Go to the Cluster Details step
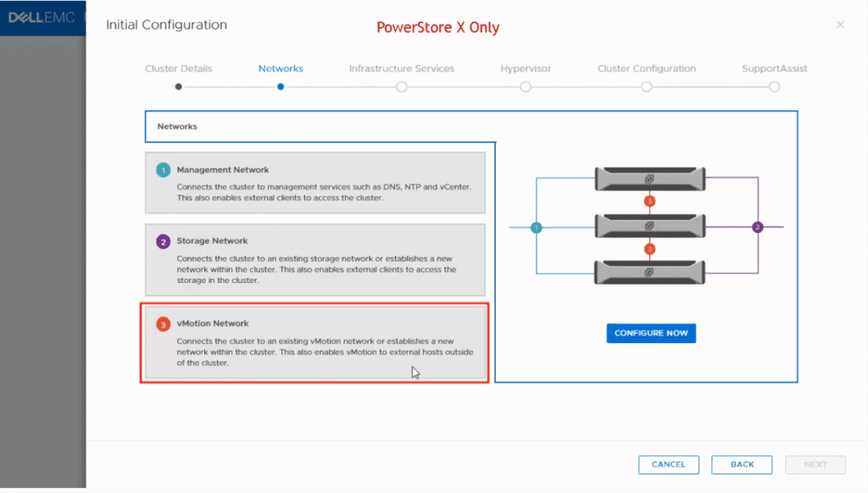The image size is (868, 493). pos(178,69)
